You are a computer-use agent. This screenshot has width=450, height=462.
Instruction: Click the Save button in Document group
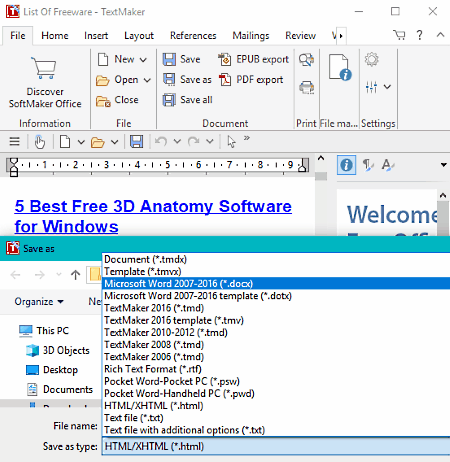(x=181, y=59)
